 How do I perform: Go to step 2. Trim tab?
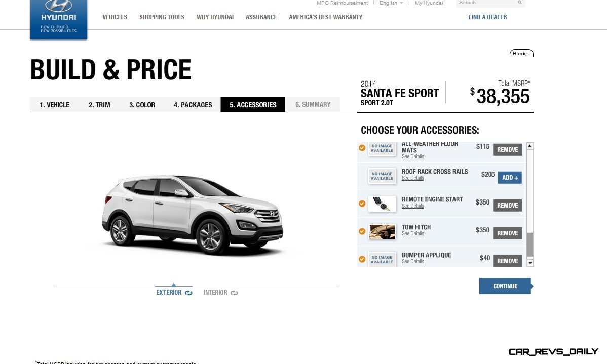99,105
